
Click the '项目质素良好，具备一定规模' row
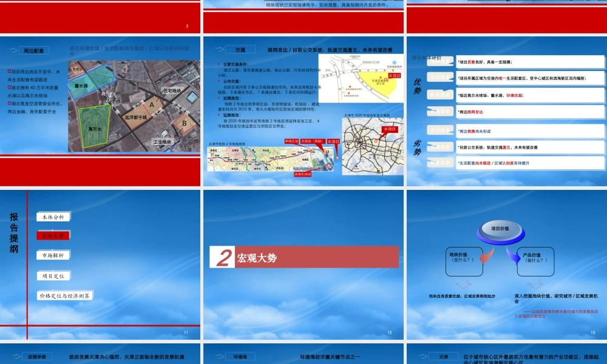[531, 61]
